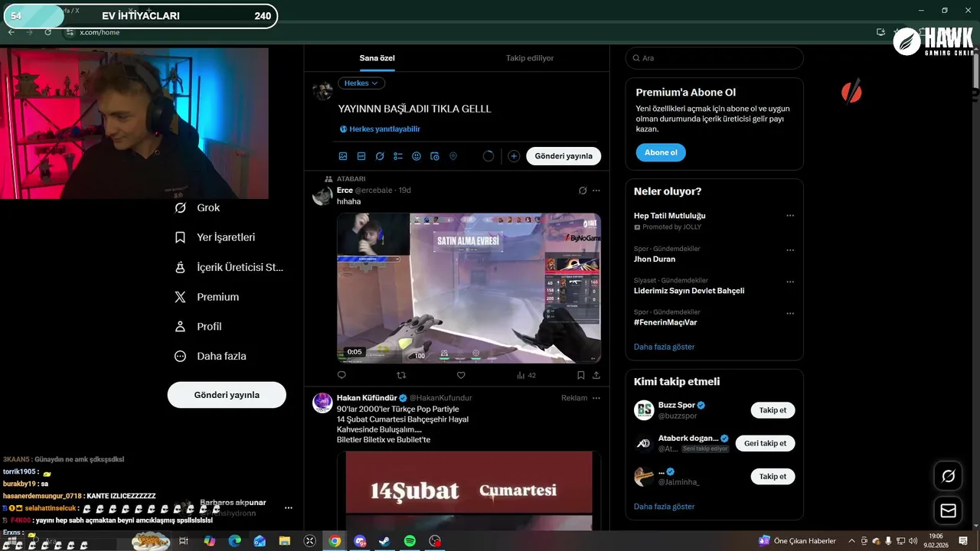Follow @Jaiminha_ with Takip et
The width and height of the screenshot is (980, 551).
[773, 476]
